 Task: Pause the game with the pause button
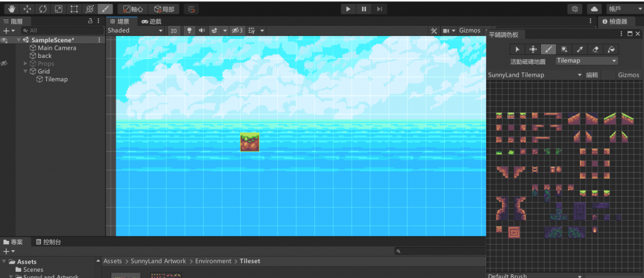[364, 9]
